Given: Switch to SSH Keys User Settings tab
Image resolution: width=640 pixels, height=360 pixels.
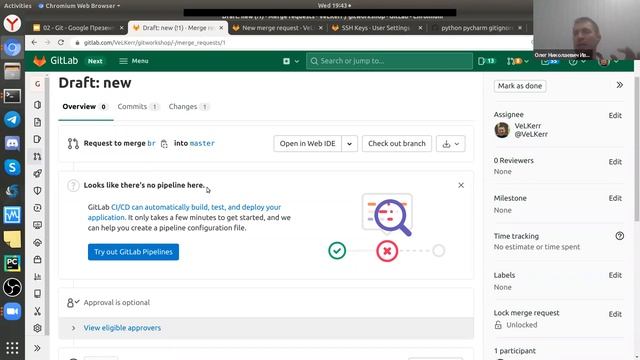Looking at the screenshot, I should 376,28.
